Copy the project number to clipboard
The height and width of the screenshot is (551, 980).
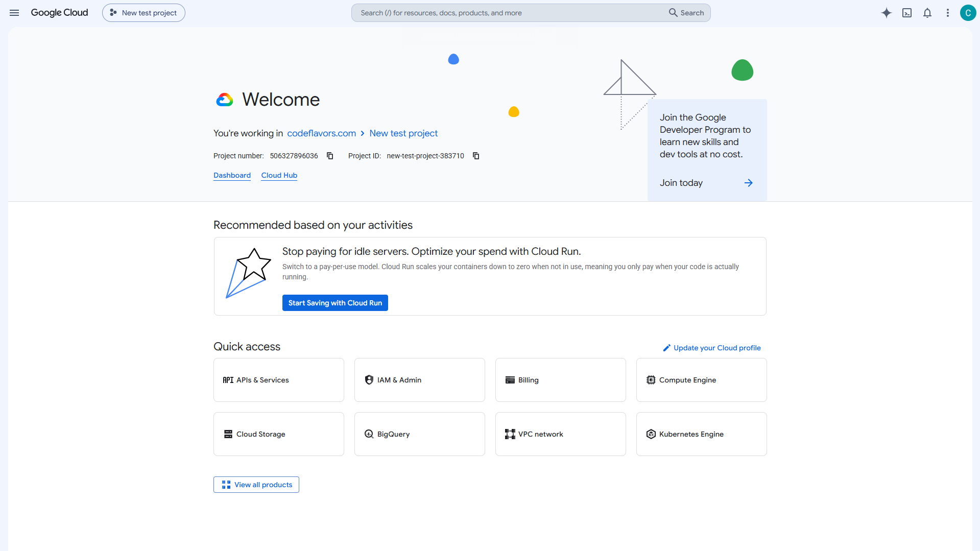tap(330, 156)
